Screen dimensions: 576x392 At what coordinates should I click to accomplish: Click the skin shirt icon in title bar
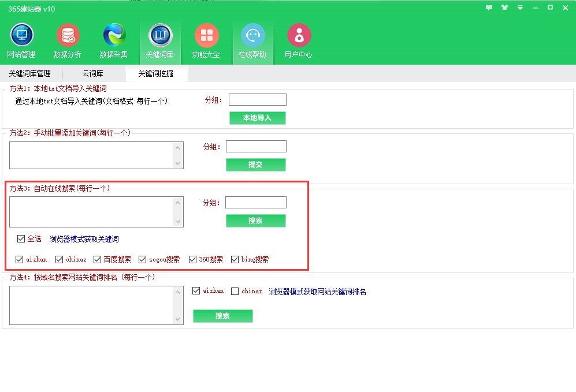(504, 8)
